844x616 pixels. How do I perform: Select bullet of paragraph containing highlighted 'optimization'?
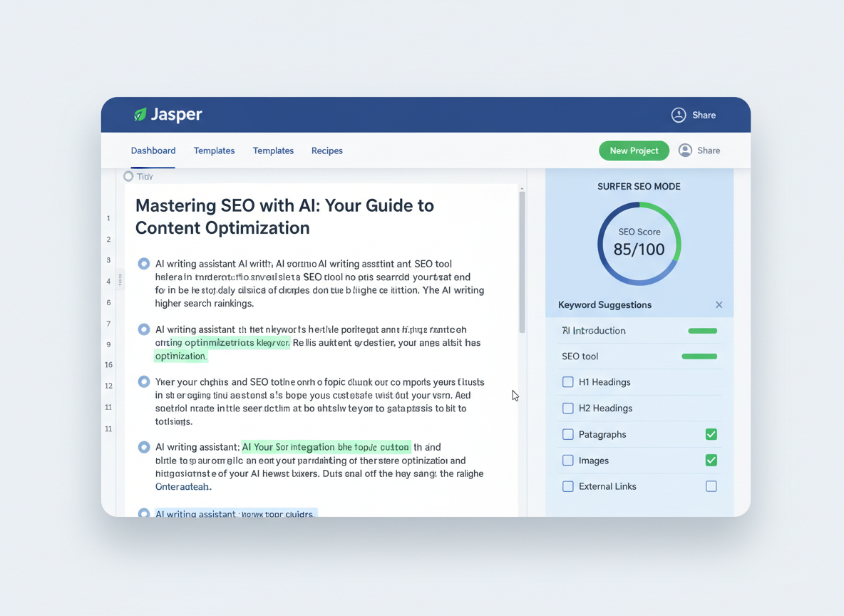pos(144,329)
